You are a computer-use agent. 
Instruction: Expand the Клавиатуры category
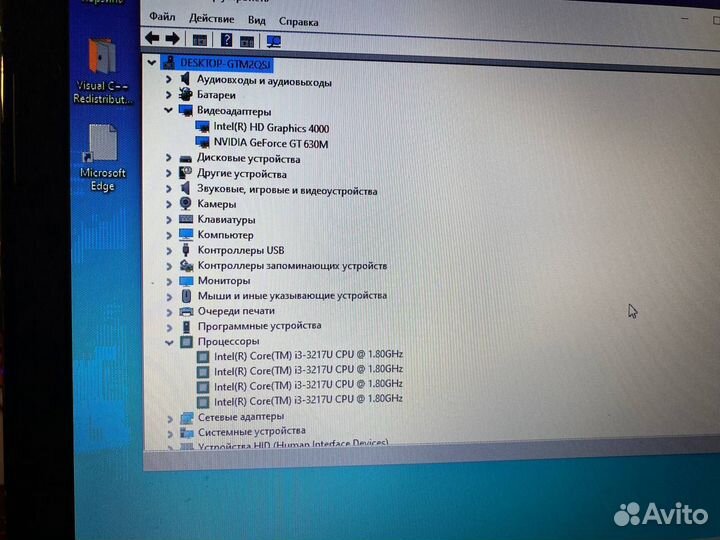(169, 219)
